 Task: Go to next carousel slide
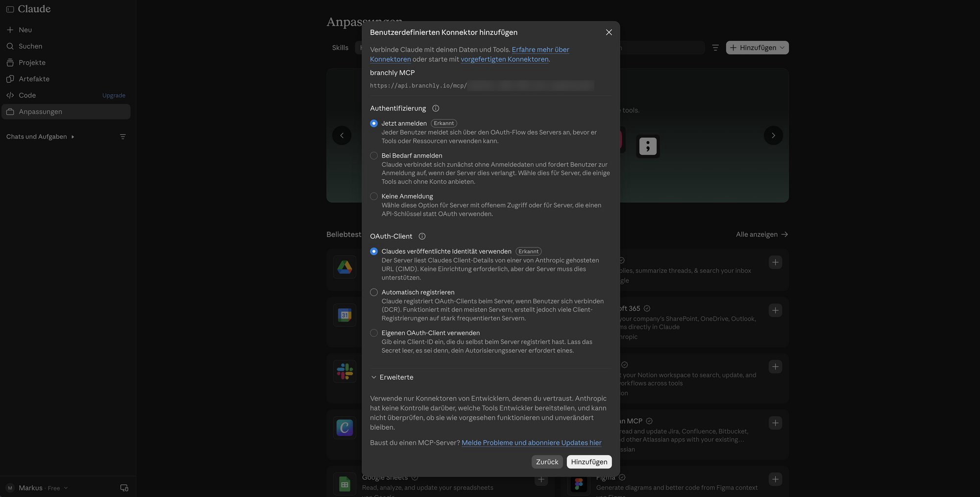click(773, 136)
